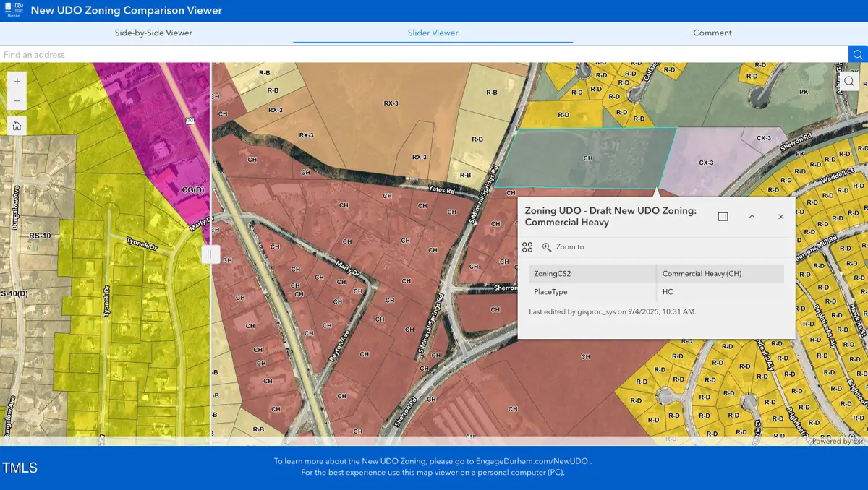Open the map search magnifier widget
Image resolution: width=868 pixels, height=490 pixels.
849,82
